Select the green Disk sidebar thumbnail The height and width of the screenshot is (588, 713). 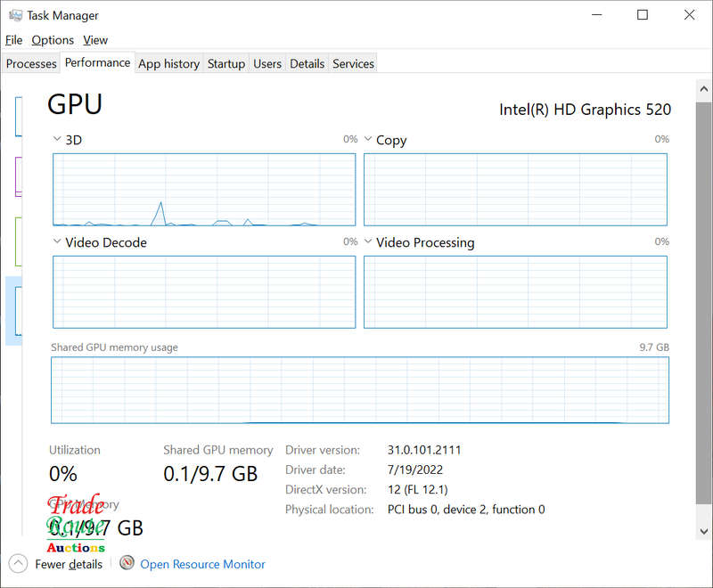point(18,241)
